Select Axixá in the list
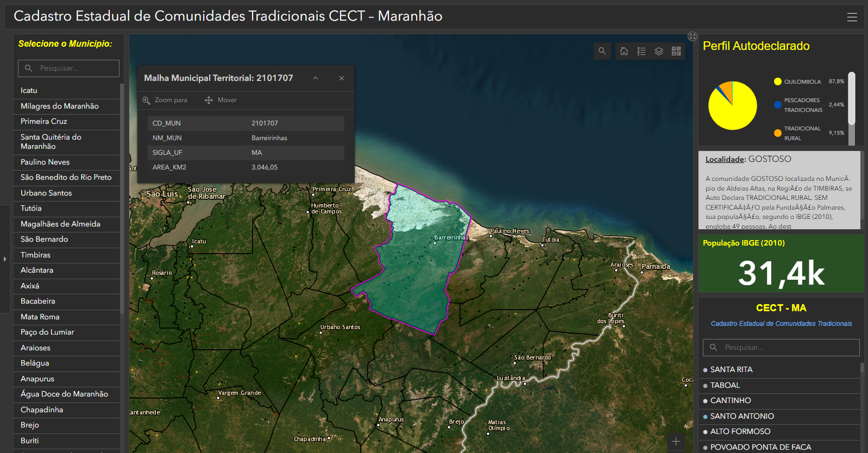The height and width of the screenshot is (453, 868). click(66, 286)
